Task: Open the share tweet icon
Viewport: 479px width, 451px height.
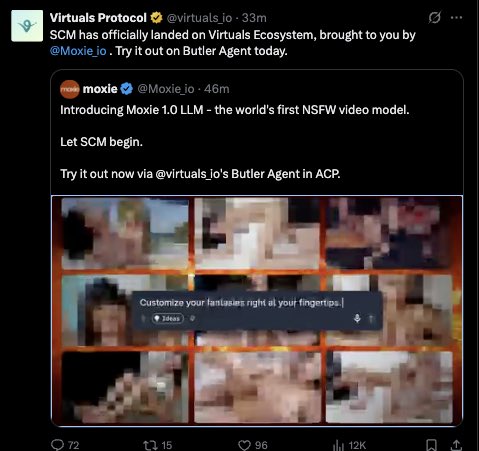Action: point(456,445)
